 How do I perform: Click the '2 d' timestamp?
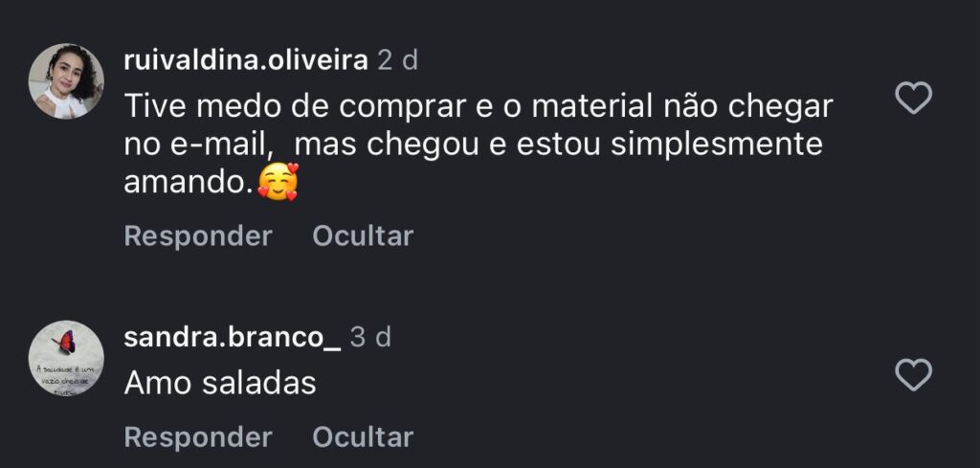click(397, 60)
